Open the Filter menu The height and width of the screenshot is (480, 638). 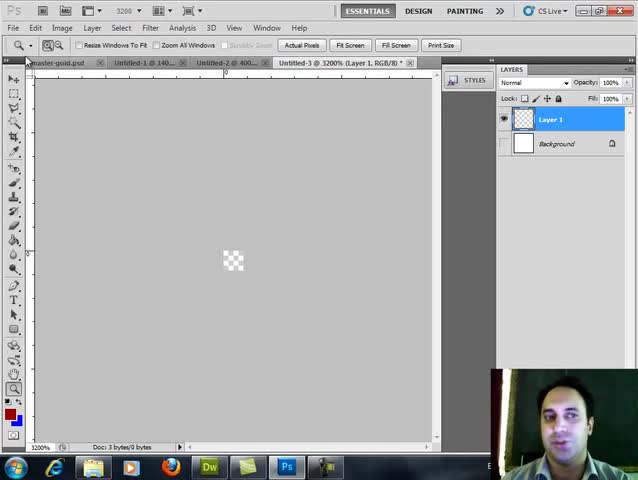click(150, 28)
